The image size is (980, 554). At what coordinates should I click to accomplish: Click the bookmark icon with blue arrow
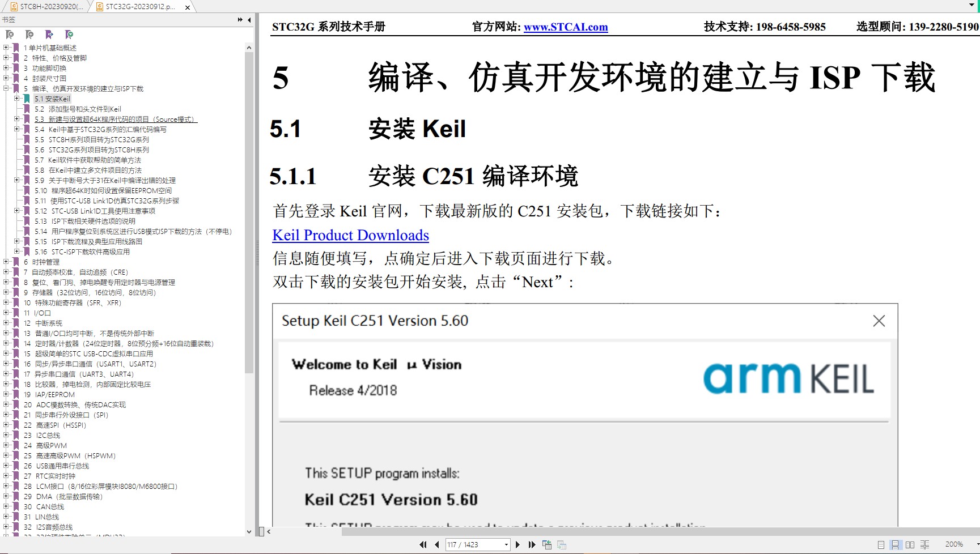[49, 35]
